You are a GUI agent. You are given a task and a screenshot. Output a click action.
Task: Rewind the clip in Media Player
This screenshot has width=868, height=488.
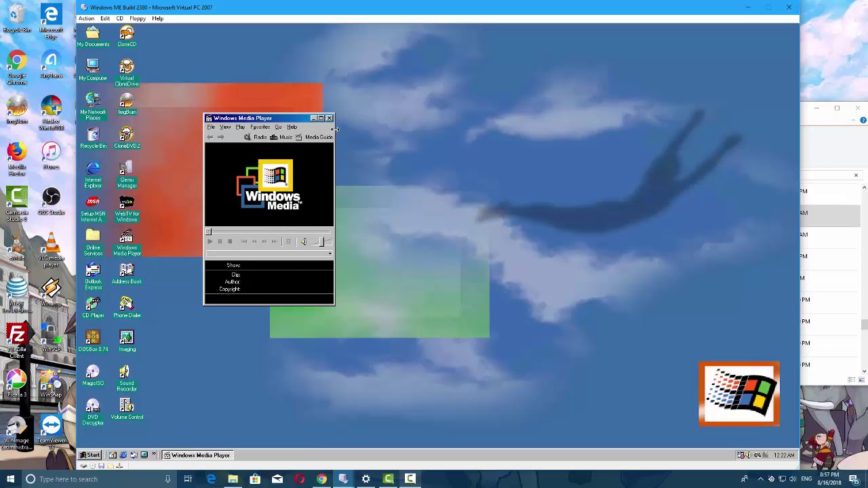[254, 241]
